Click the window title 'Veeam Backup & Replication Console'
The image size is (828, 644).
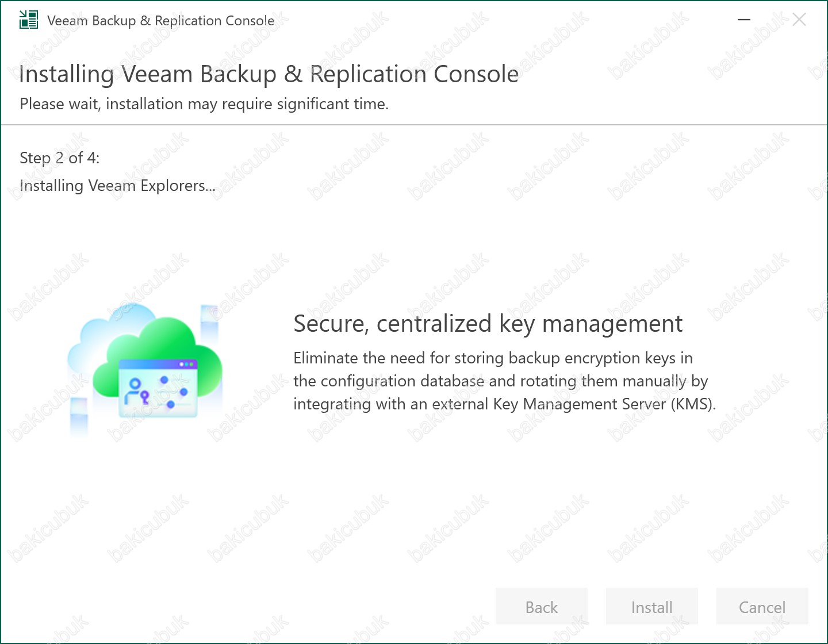pyautogui.click(x=161, y=21)
